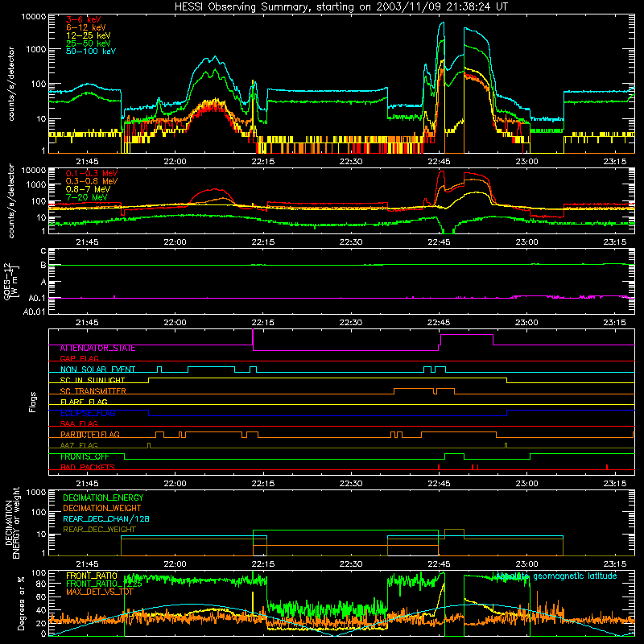
Task: Click the 22:45 tick label under the GOES panel
Action: [439, 323]
